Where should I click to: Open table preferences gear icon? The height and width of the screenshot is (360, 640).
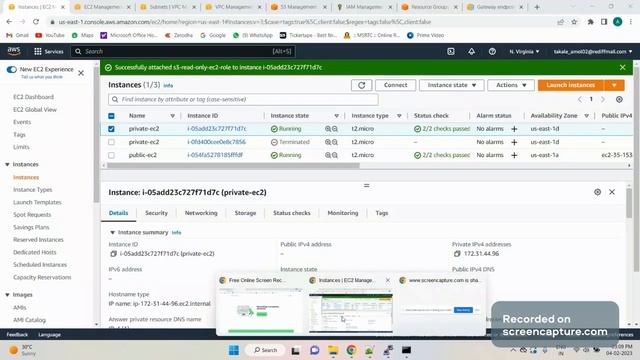pos(619,99)
